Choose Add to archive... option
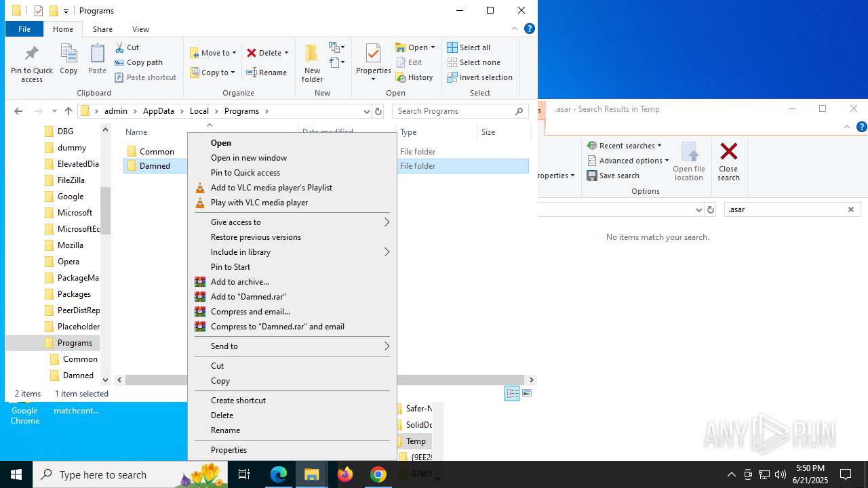This screenshot has height=488, width=868. click(240, 282)
